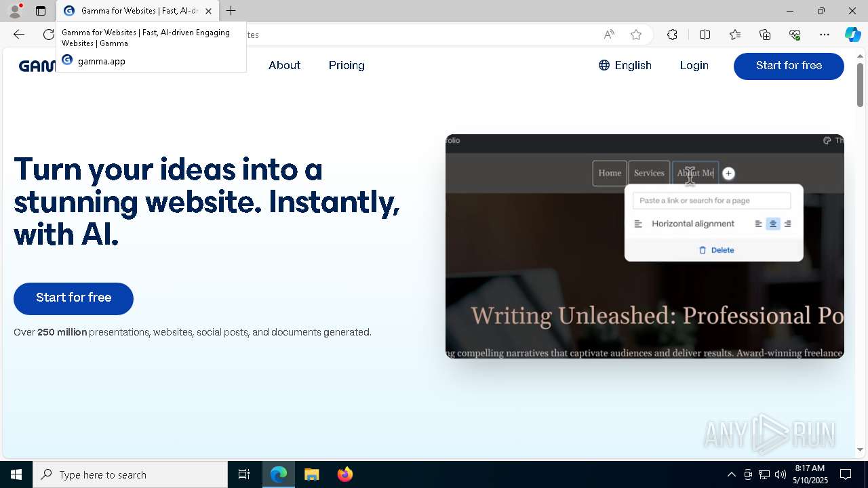Open the Windows Start menu

[16, 474]
